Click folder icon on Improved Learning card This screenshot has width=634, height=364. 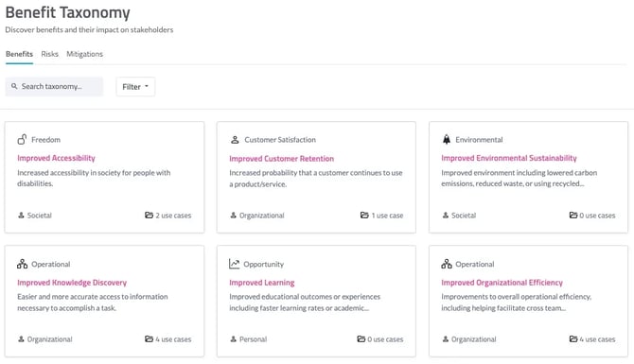point(361,339)
